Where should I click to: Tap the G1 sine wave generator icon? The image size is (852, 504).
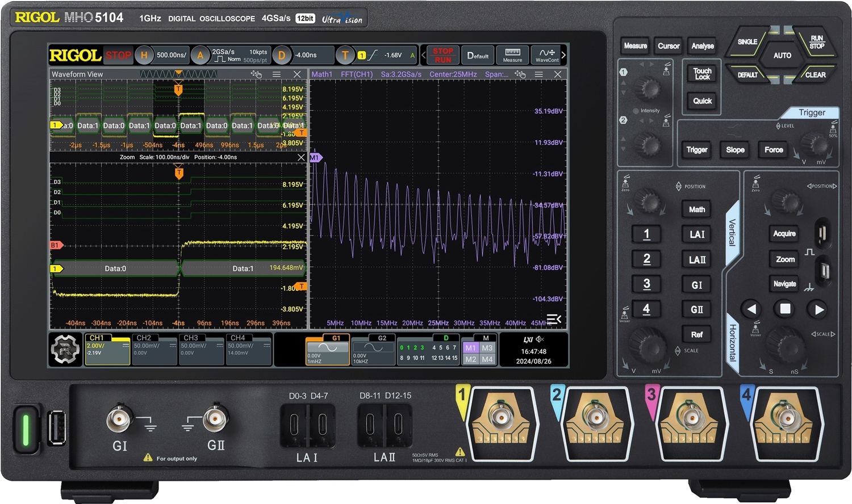point(328,349)
